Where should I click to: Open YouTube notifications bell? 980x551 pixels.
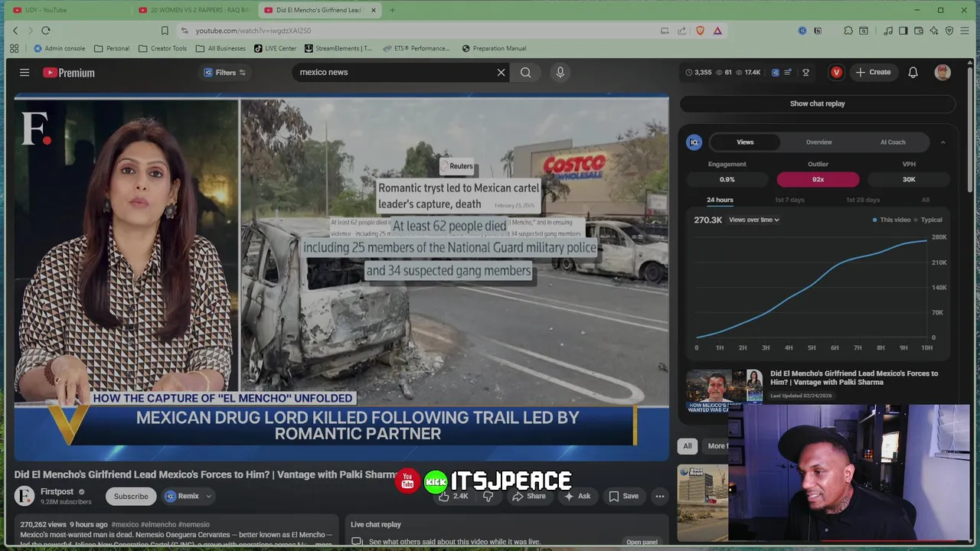(x=913, y=73)
